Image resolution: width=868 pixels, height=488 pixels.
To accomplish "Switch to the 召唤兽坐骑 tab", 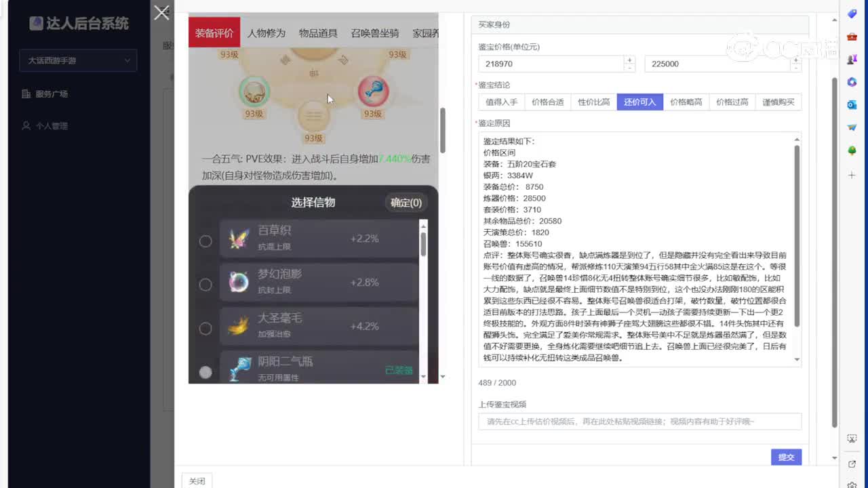I will pyautogui.click(x=376, y=32).
